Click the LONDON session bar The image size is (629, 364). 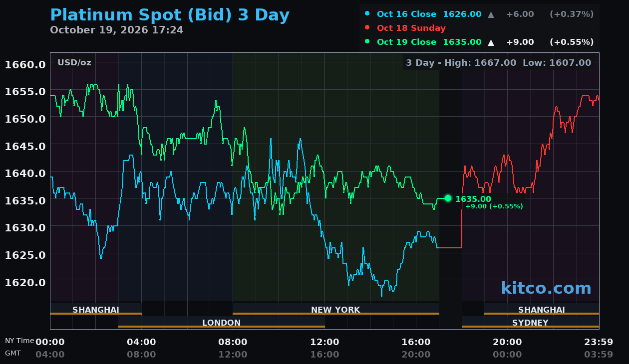tap(222, 323)
